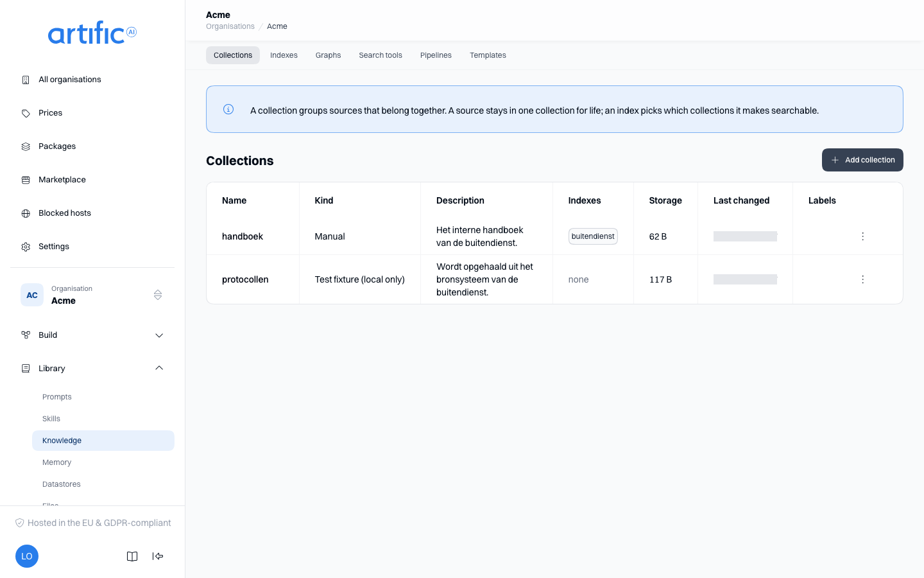Click the Settings gear icon
Viewport: 924px width, 578px height.
click(26, 247)
